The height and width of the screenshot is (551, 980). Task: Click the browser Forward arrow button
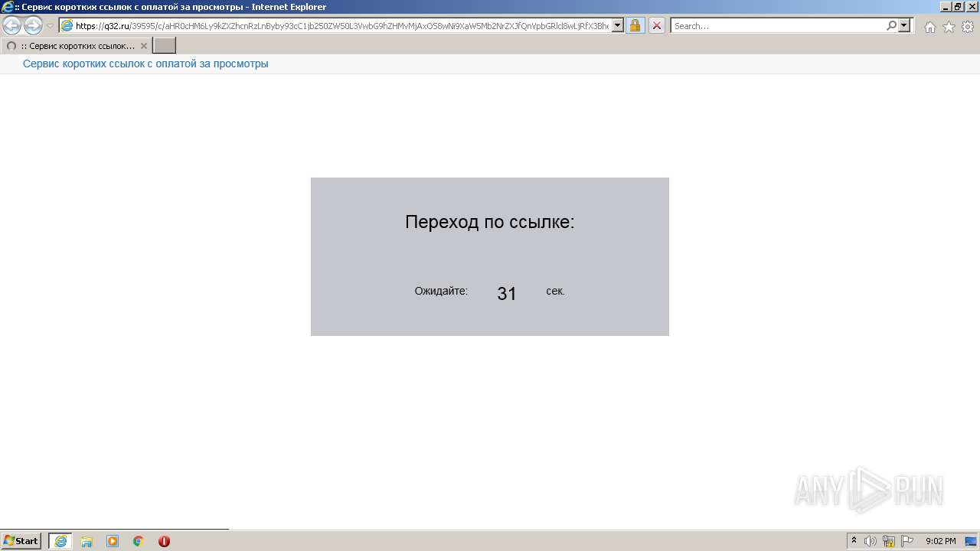(33, 26)
